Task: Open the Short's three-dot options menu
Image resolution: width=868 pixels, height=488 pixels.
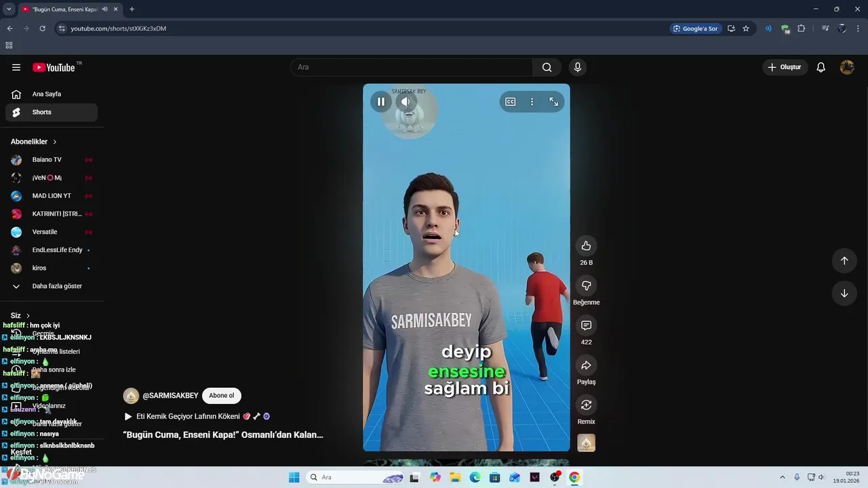Action: coord(532,102)
